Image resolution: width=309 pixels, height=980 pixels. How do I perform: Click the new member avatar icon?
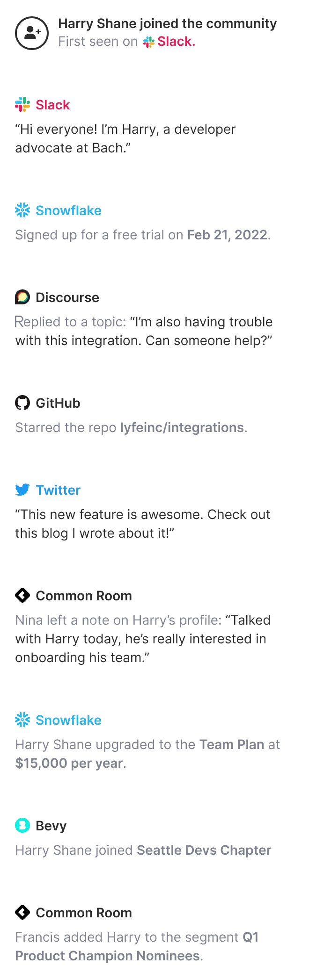pos(32,33)
